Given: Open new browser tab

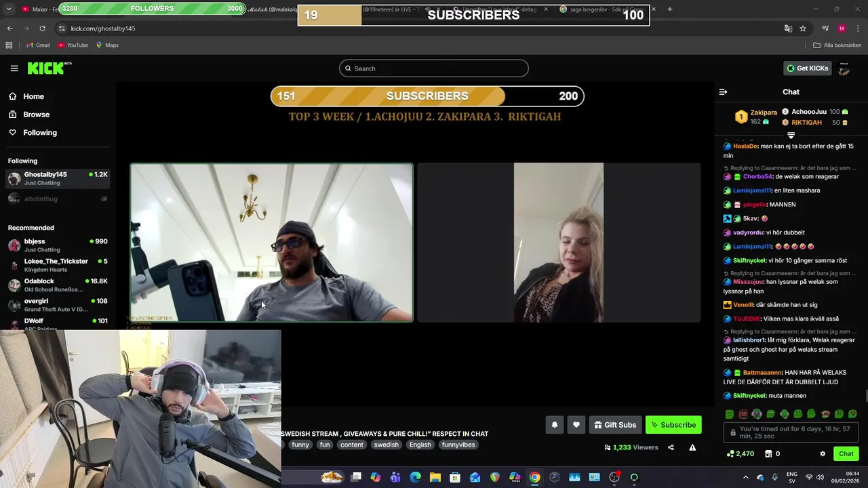Looking at the screenshot, I should pyautogui.click(x=669, y=9).
